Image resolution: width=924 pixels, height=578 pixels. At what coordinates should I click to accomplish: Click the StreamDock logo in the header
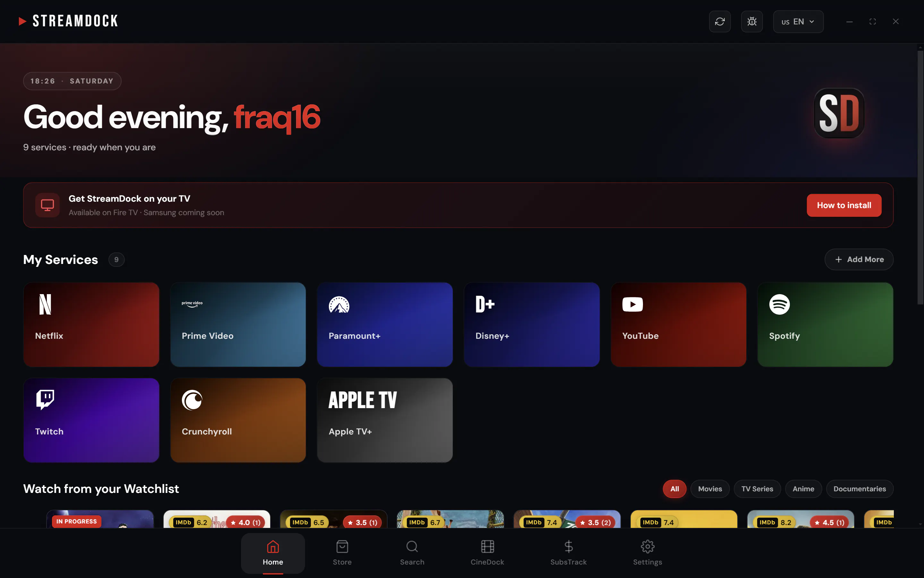[68, 21]
